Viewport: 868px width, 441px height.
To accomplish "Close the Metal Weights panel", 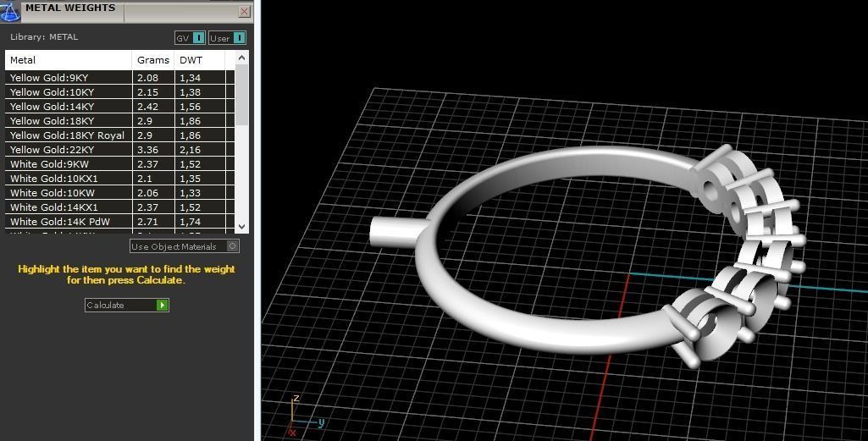I will click(244, 11).
